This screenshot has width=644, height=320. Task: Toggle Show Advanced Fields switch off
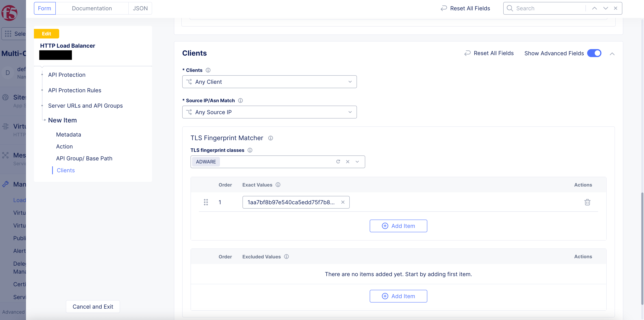point(594,53)
